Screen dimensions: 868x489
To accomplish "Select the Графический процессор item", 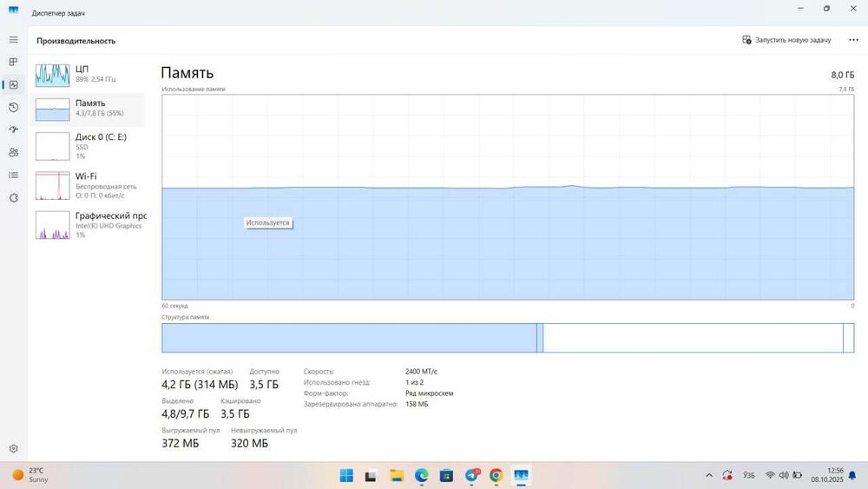I will [x=88, y=224].
